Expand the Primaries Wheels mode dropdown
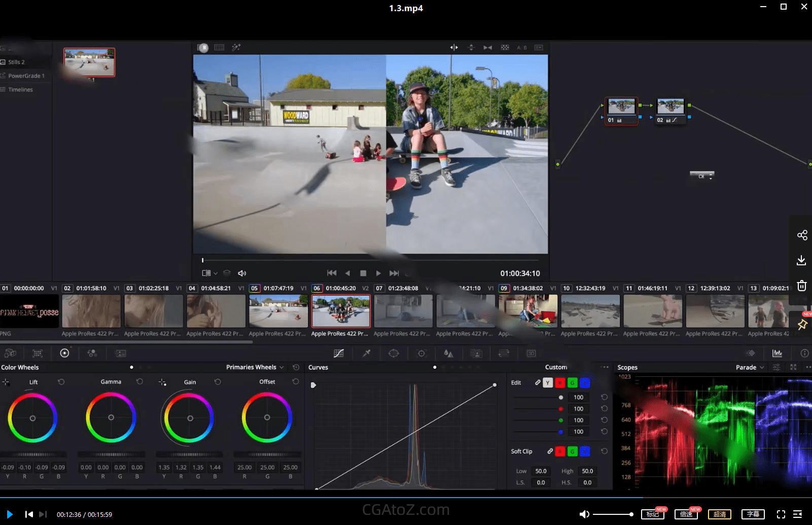 tap(255, 367)
